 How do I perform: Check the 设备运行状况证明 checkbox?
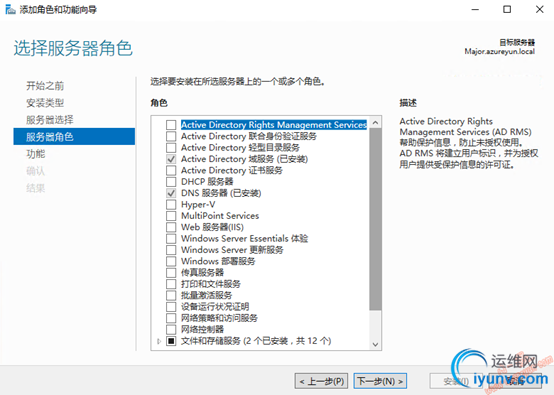tap(171, 306)
